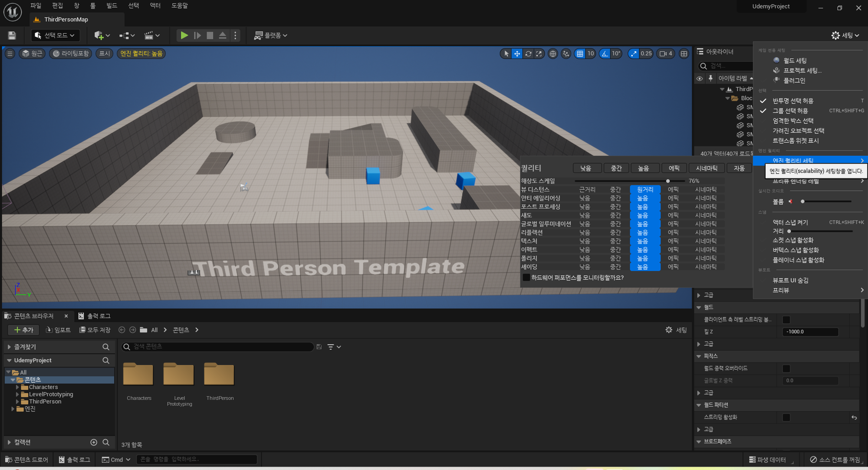
Task: Collapse the Physics section in details
Action: click(x=699, y=356)
